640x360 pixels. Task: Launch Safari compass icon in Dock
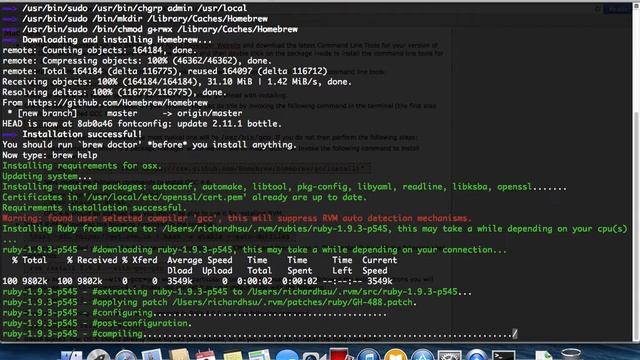coord(125,354)
